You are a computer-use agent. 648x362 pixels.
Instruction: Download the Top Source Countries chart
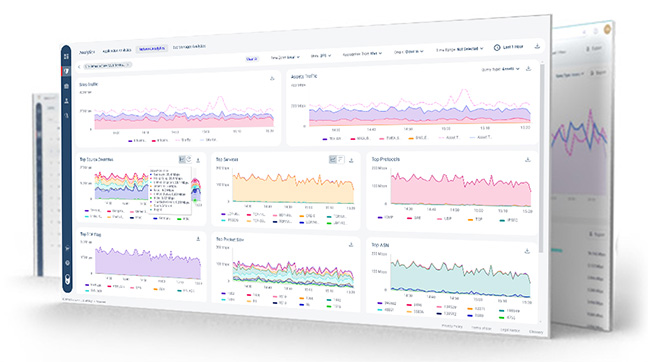(x=198, y=160)
